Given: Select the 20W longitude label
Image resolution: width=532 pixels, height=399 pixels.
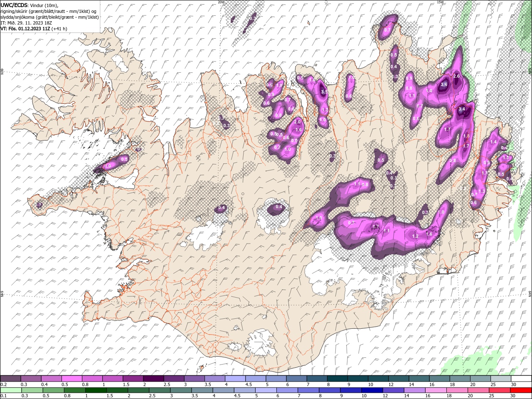Looking at the screenshot, I should point(221,2).
